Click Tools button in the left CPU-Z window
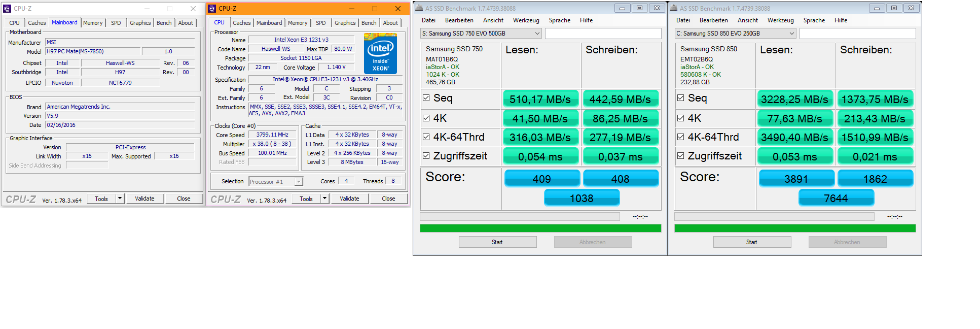The image size is (980, 329). tap(101, 199)
